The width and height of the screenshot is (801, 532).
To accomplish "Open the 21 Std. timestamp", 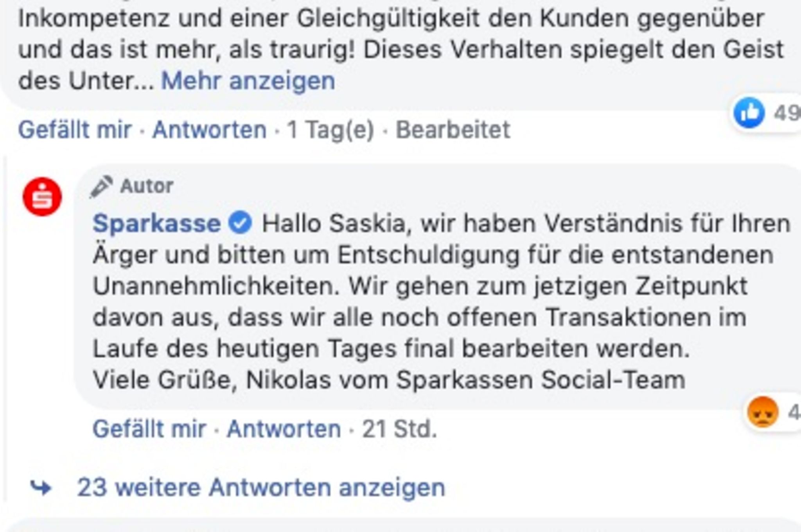I will [x=399, y=429].
